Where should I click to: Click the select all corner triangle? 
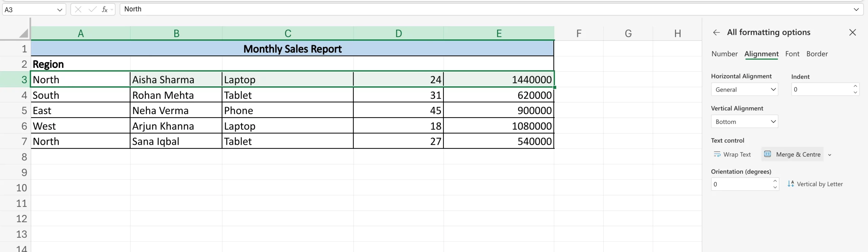(x=23, y=33)
